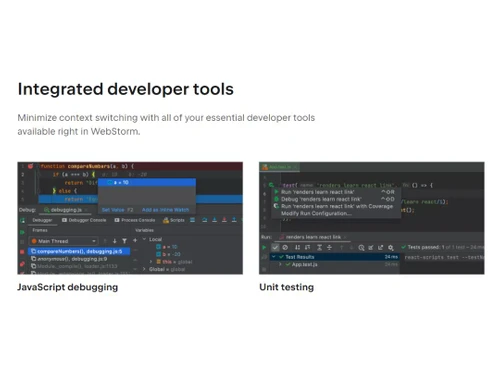The image size is (500, 375).
Task: Click the 'Tests passed: 1' status text
Action: [426, 247]
